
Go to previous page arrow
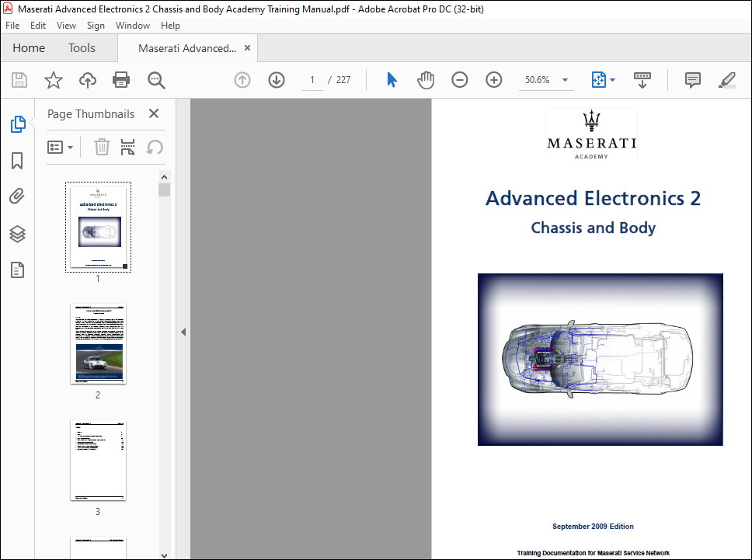tap(242, 79)
